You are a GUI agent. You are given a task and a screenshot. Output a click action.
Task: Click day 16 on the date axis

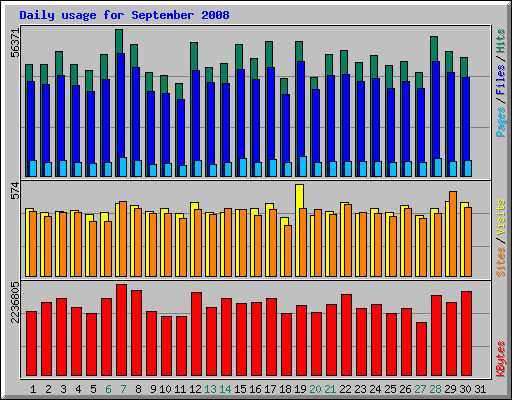(255, 389)
